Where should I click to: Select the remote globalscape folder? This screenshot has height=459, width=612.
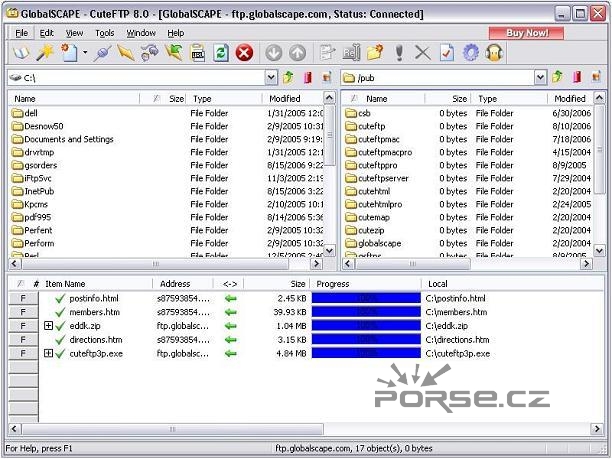373,243
